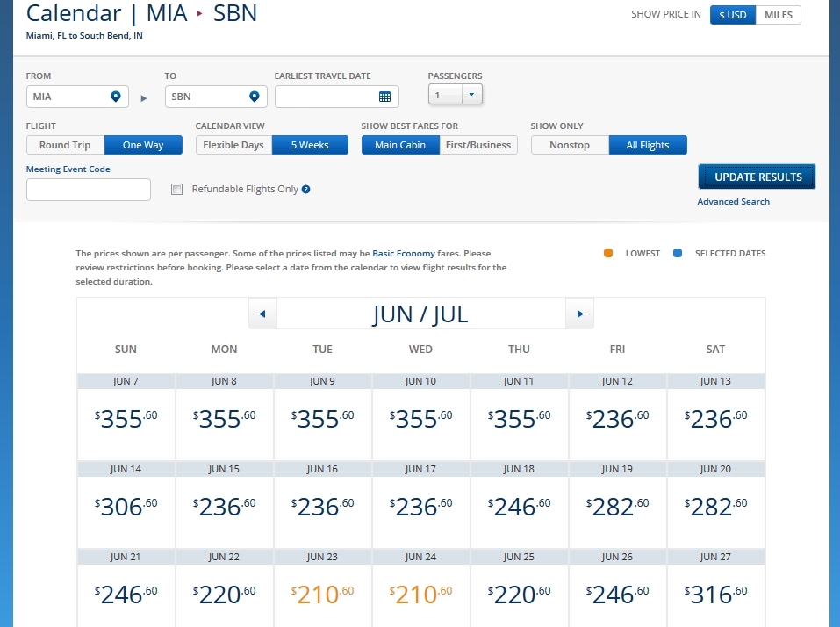Pick the Jun 14 fare of $306.60
This screenshot has width=840, height=627.
pos(126,506)
